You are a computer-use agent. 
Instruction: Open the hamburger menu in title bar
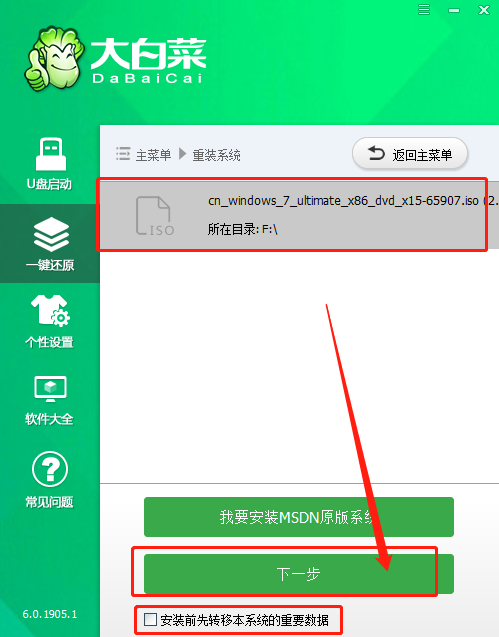[x=424, y=9]
